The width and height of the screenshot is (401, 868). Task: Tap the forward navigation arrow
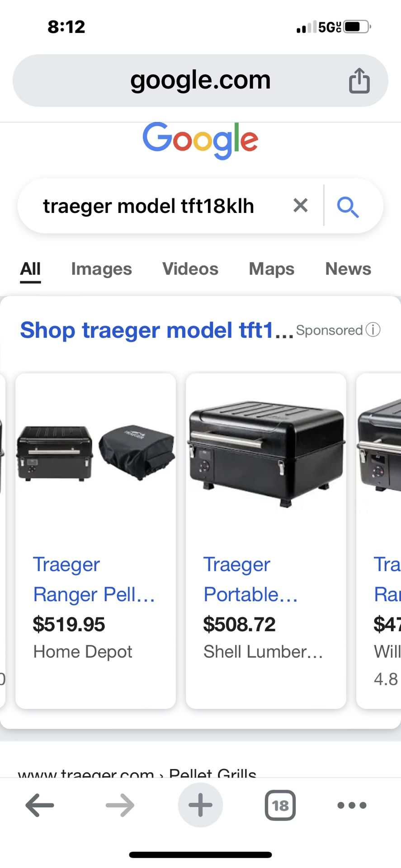[120, 805]
